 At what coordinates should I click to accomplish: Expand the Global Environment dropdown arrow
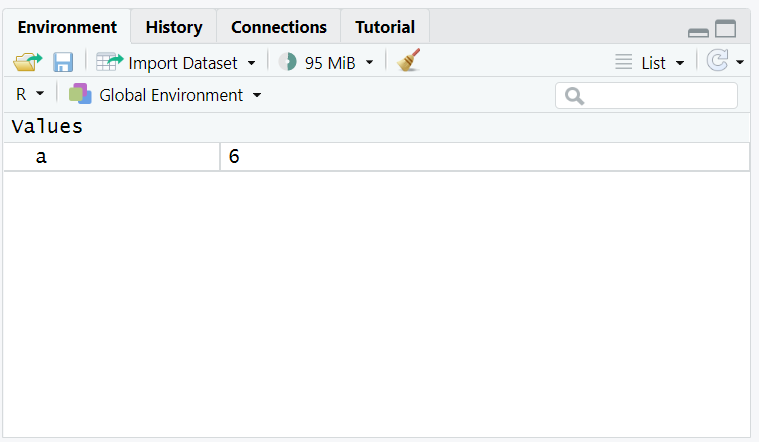pyautogui.click(x=257, y=95)
